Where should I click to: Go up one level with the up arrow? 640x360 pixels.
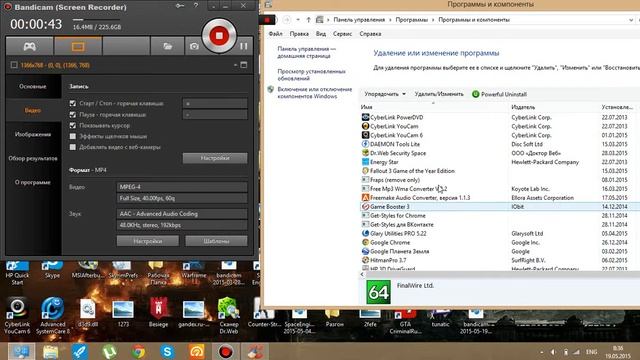tap(309, 20)
